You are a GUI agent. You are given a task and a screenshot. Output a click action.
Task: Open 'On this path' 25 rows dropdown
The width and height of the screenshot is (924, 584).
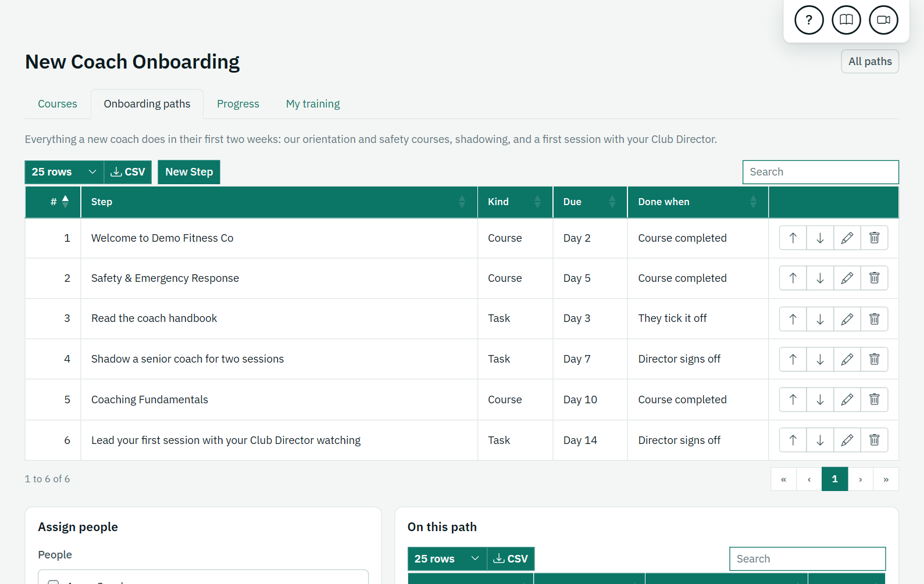coord(447,558)
